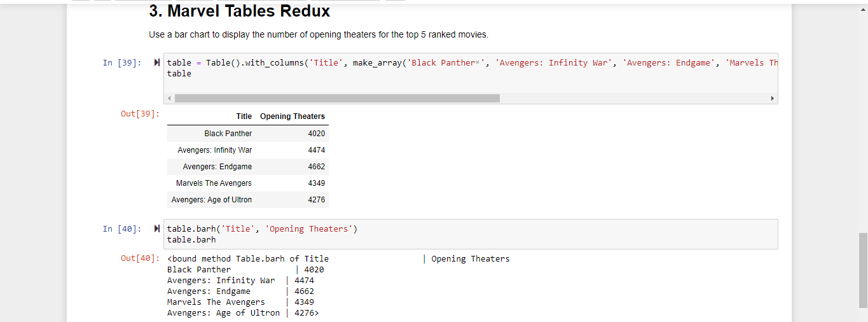Click the run icon beside cell In [39]

[156, 62]
